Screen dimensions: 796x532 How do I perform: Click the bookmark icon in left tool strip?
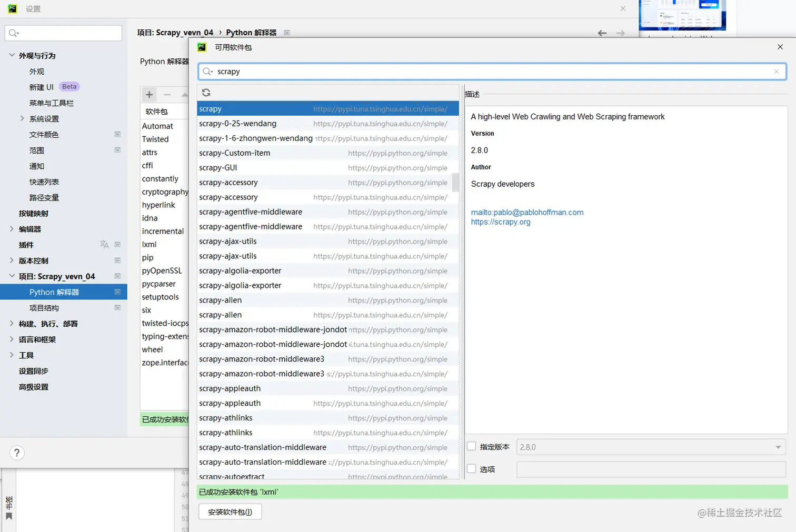pos(8,517)
